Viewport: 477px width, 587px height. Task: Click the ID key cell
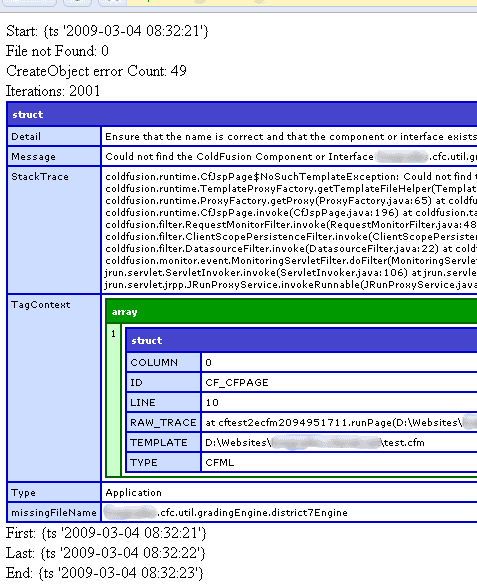[163, 383]
